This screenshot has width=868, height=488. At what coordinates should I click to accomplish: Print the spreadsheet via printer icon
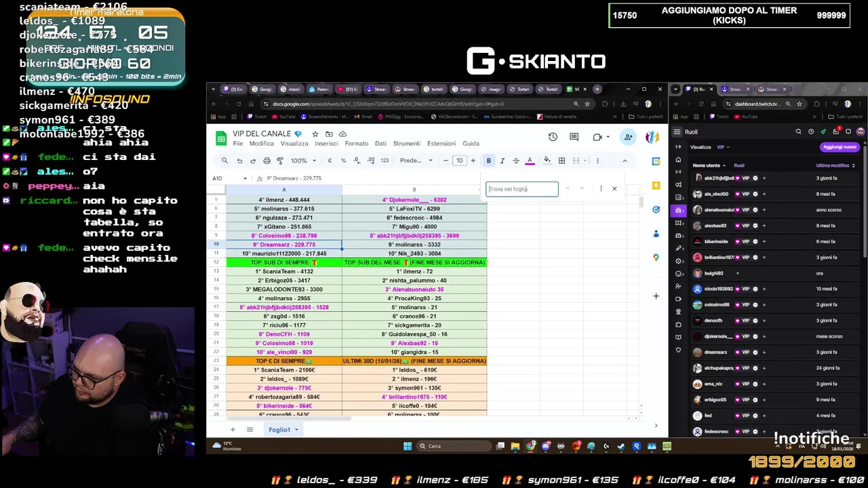(x=267, y=161)
